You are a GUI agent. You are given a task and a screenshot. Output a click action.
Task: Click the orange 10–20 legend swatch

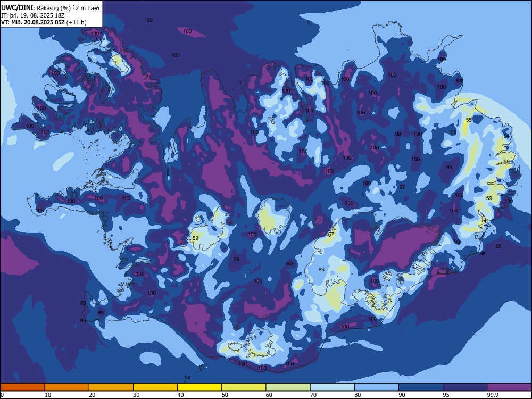(67, 387)
